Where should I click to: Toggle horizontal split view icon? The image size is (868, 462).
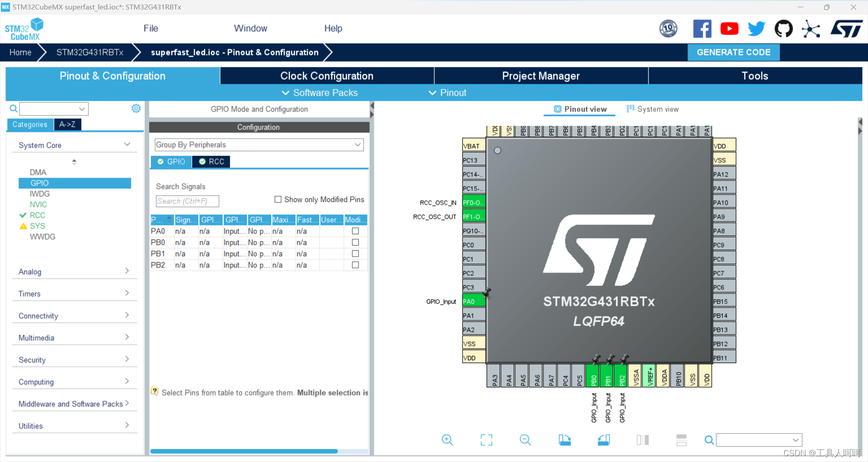681,440
